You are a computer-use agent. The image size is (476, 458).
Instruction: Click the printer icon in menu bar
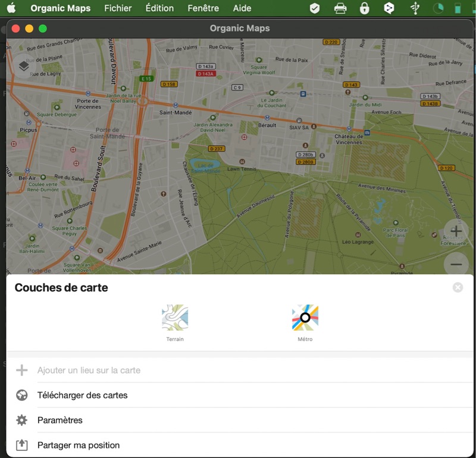click(340, 8)
